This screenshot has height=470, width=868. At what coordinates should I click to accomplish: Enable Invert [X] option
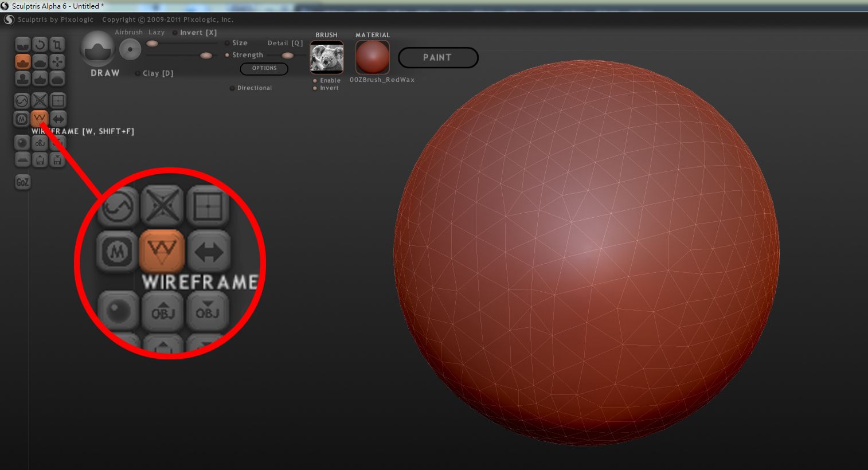point(195,33)
